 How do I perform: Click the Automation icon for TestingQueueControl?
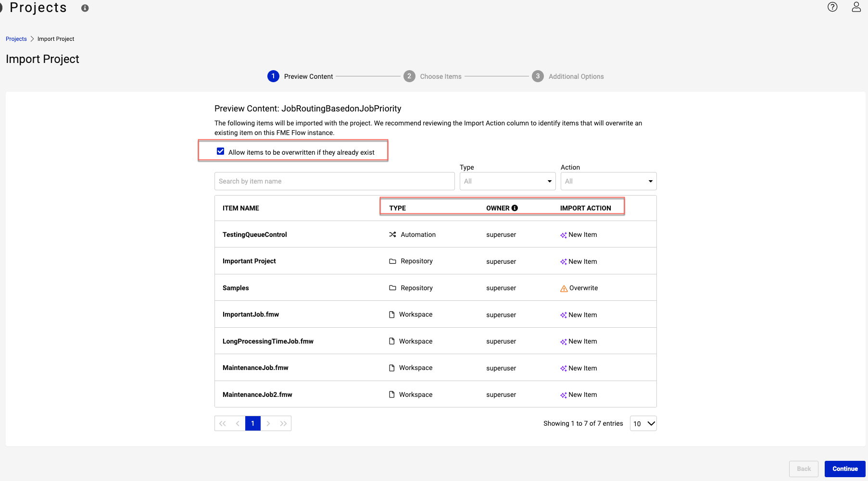(x=392, y=234)
